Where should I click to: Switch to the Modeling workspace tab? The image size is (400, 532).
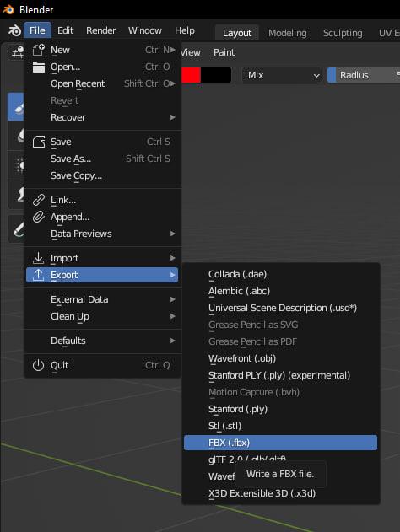pos(288,33)
